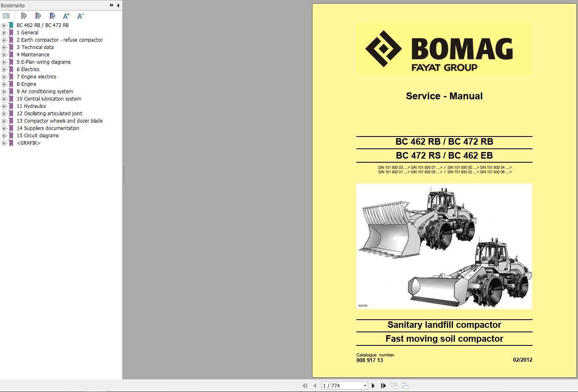Click the purple bookmark icon beside '12 Oscillating articulated joint'

click(x=11, y=114)
